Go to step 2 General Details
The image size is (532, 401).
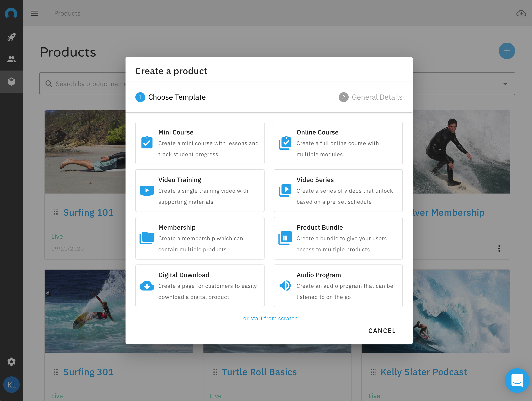[x=370, y=97]
